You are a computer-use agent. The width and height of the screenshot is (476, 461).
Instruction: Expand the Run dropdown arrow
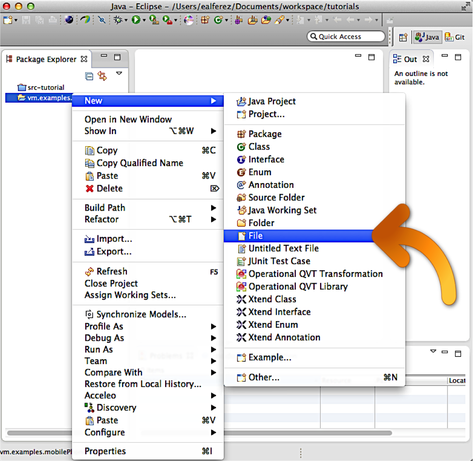click(x=144, y=20)
